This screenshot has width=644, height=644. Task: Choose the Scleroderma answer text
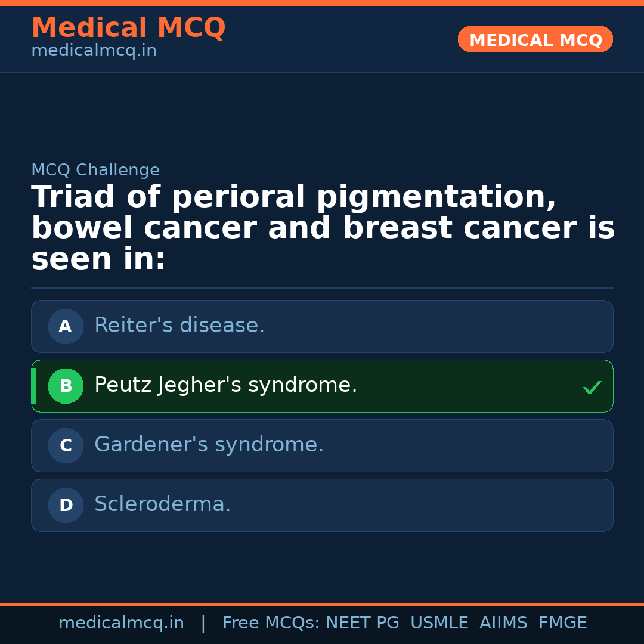[x=162, y=504]
